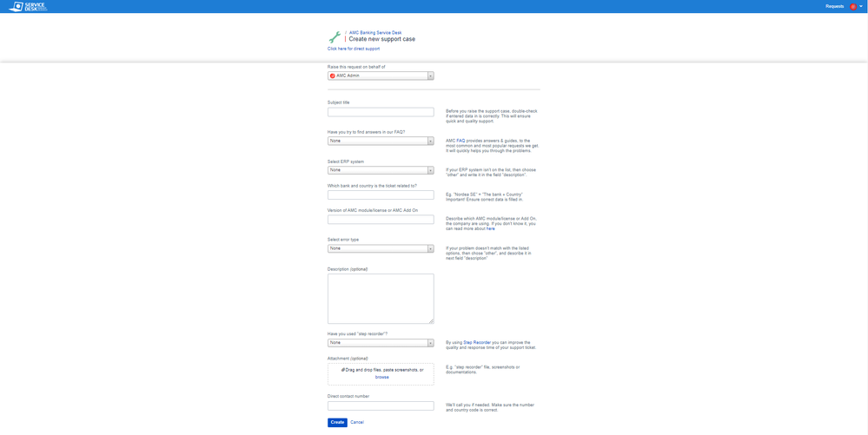868x435 pixels.
Task: Open the Step Recorder link
Action: pyautogui.click(x=477, y=343)
